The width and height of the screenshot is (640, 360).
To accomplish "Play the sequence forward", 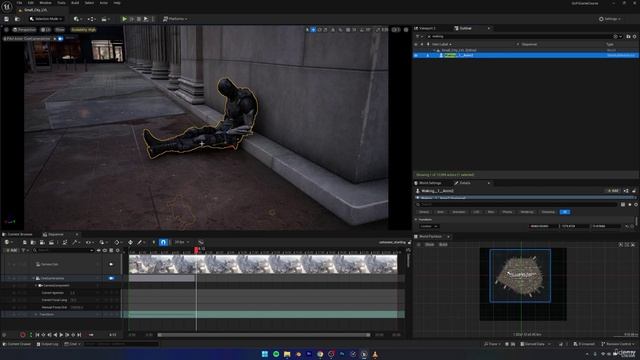I will pyautogui.click(x=61, y=335).
